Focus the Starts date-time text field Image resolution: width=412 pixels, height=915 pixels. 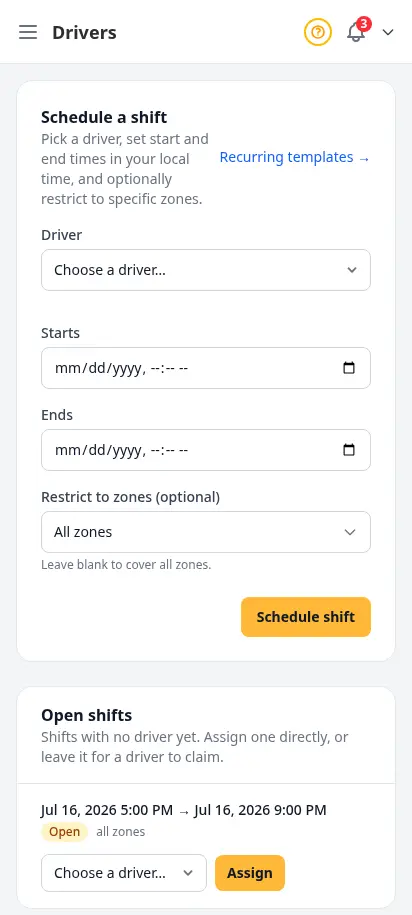pyautogui.click(x=193, y=368)
